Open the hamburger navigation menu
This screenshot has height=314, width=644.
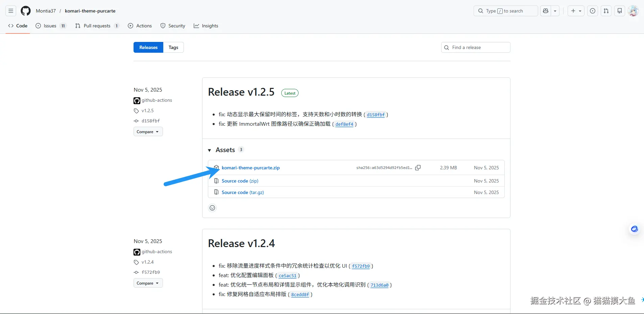point(11,11)
